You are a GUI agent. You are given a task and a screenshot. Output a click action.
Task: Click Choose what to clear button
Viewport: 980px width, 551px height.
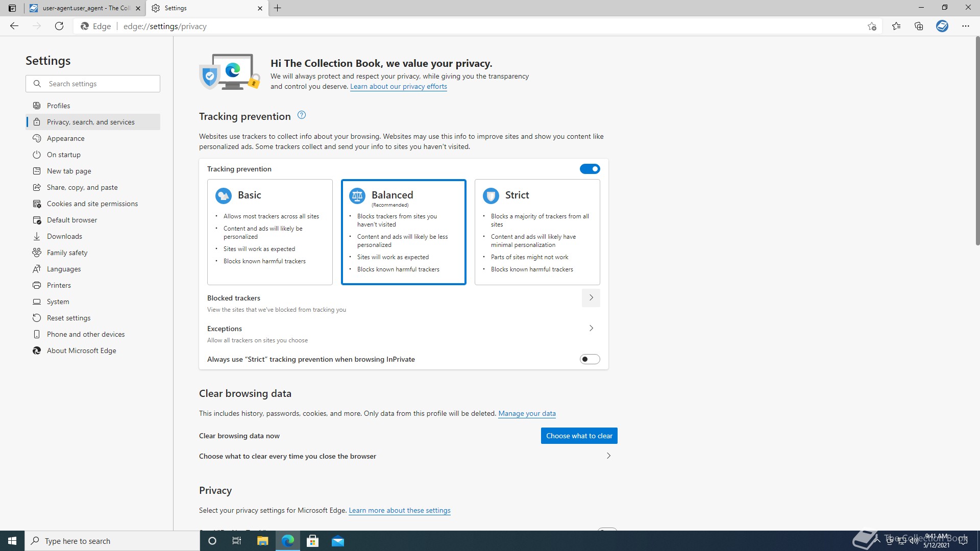coord(579,436)
